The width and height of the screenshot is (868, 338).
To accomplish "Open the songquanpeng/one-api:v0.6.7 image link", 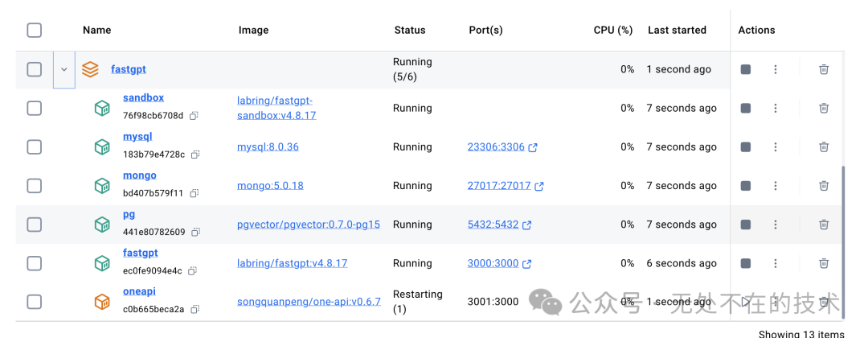I will 309,302.
